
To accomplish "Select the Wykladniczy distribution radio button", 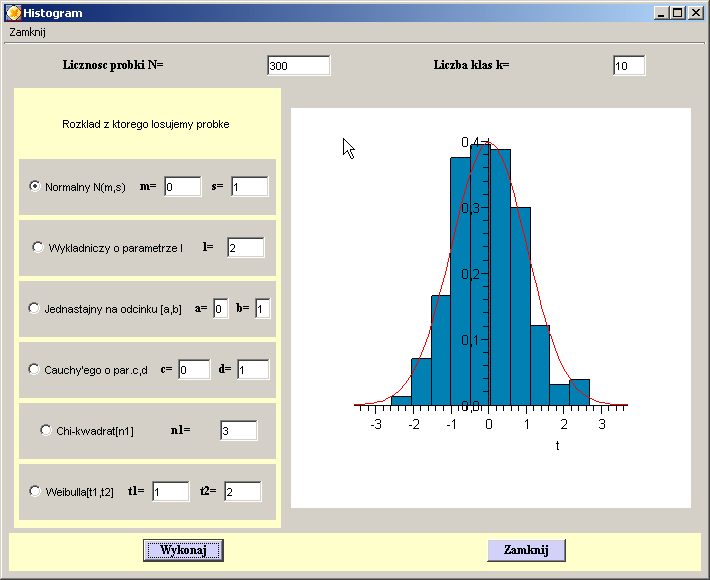I will tap(39, 247).
